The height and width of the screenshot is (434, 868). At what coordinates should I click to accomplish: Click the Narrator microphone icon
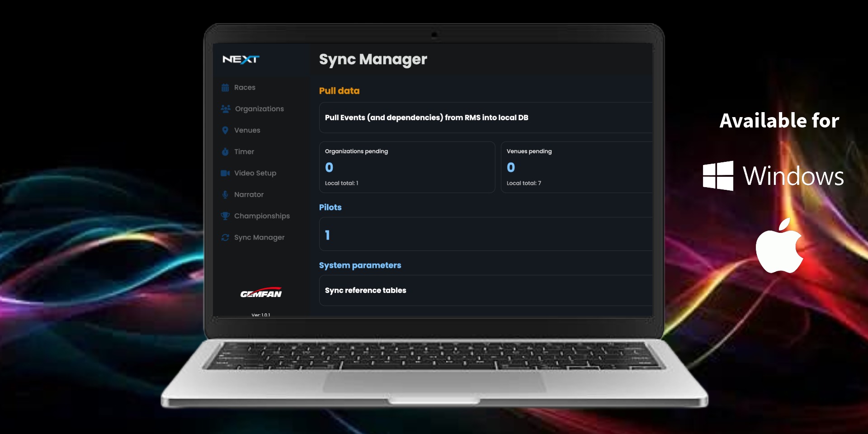coord(226,194)
